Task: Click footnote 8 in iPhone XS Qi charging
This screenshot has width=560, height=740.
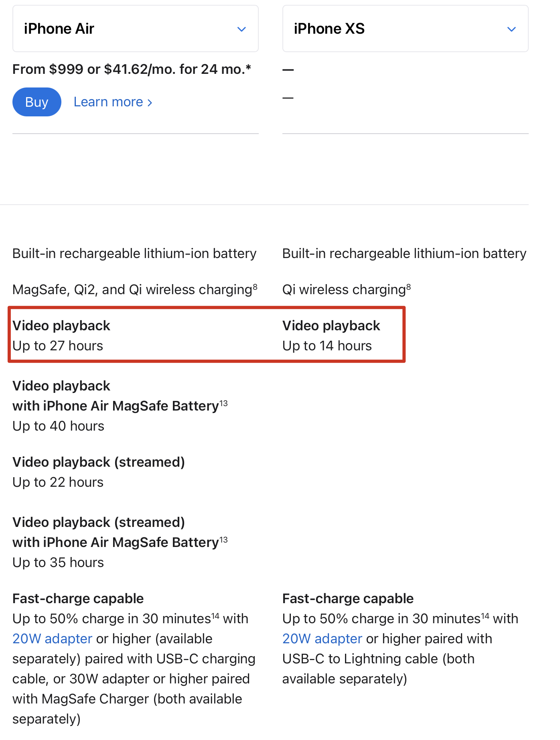Action: [x=408, y=287]
